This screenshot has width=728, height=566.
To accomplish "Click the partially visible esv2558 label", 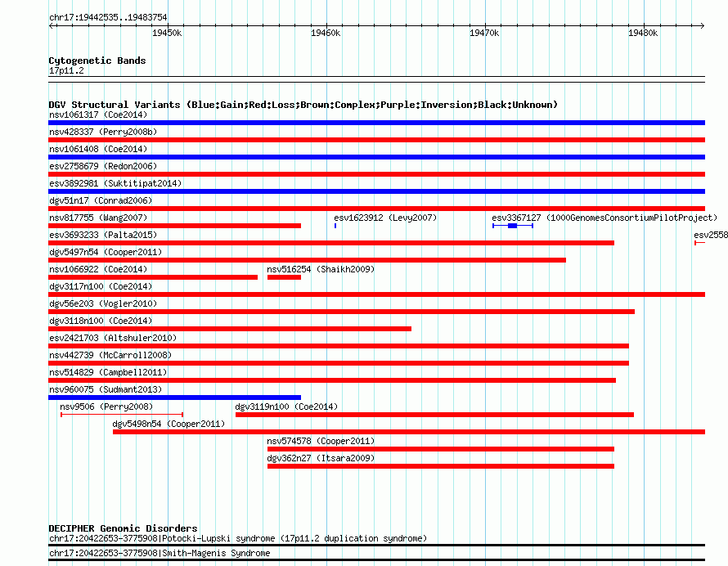I will 711,235.
